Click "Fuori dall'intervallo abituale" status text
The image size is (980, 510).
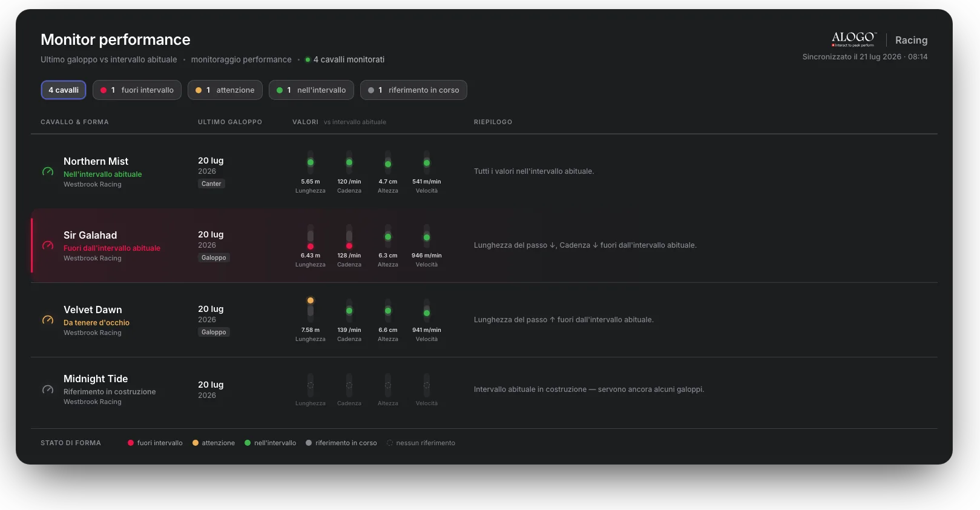point(112,248)
